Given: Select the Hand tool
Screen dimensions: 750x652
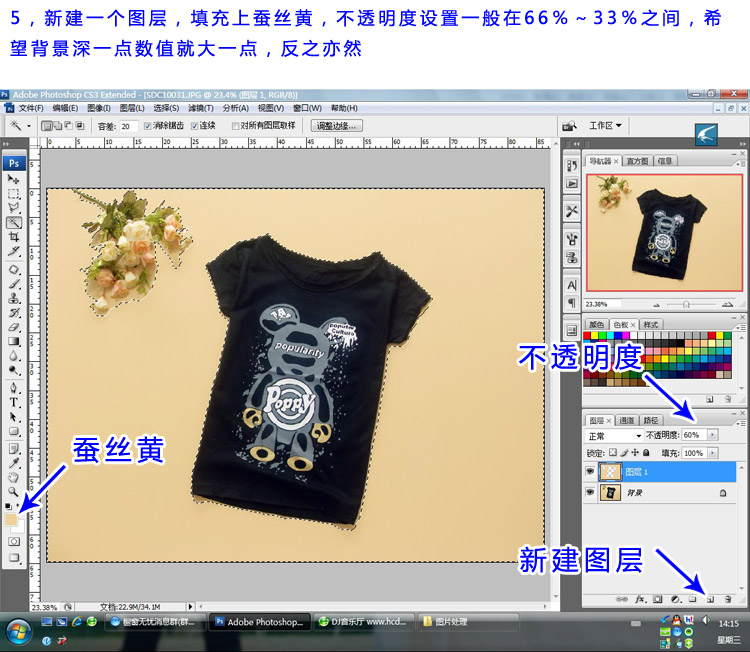Looking at the screenshot, I should [13, 477].
